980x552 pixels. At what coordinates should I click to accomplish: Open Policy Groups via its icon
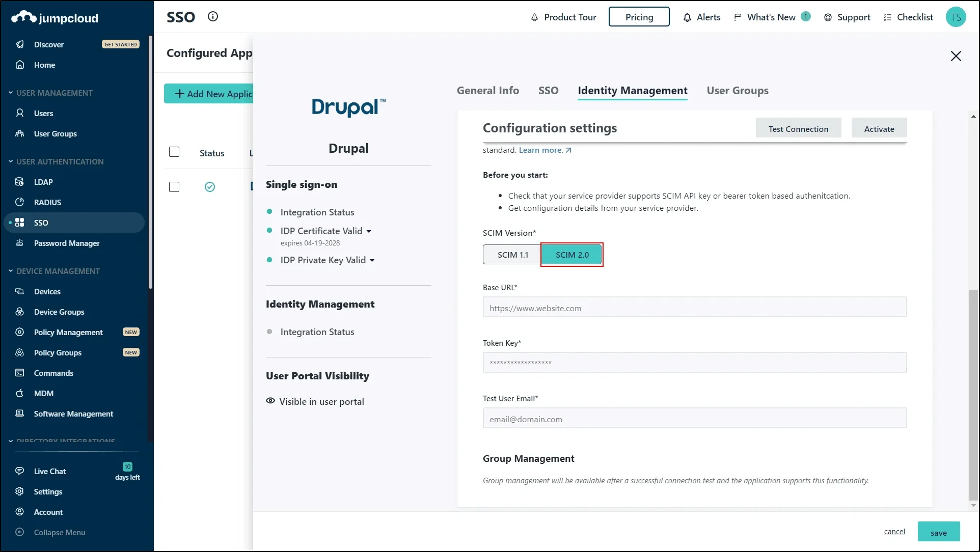(x=20, y=352)
